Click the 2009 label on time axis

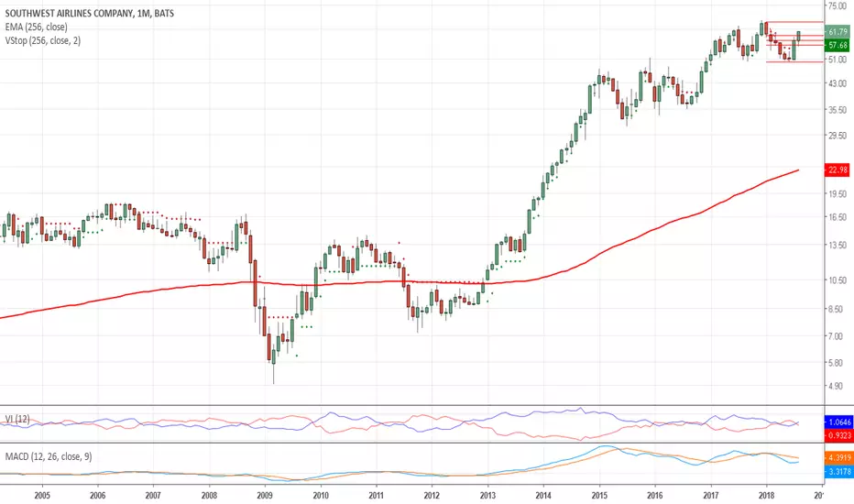[x=265, y=495]
